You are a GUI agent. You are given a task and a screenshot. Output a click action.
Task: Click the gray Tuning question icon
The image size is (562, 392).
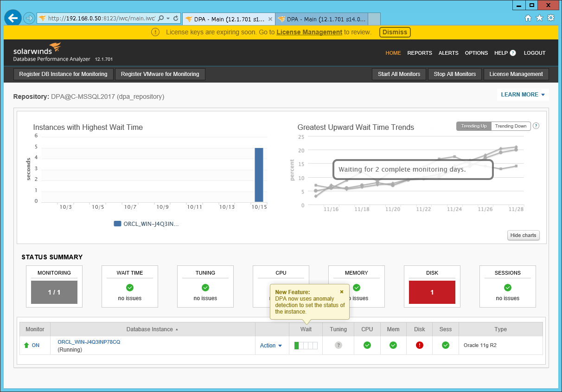click(x=338, y=345)
